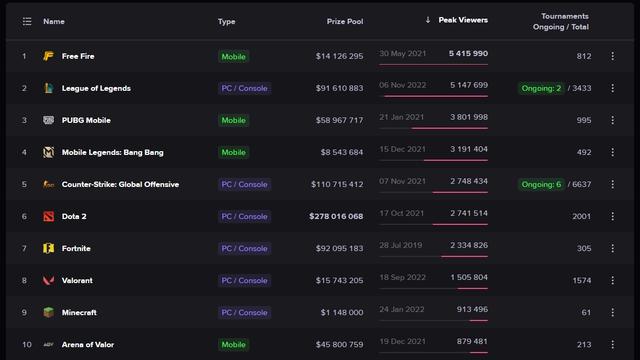Screen dimensions: 640x360
Task: Click the peak viewers bar for Free Fire
Action: tap(433, 64)
